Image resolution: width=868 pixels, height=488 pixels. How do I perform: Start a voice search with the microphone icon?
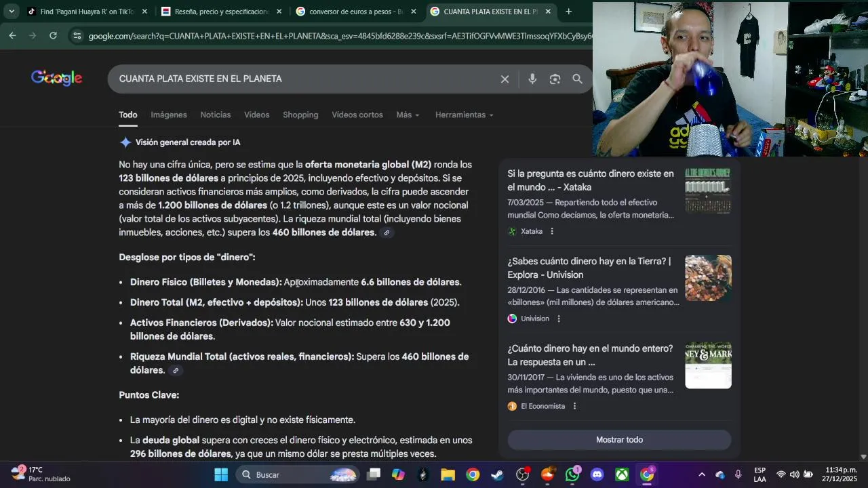coord(532,79)
